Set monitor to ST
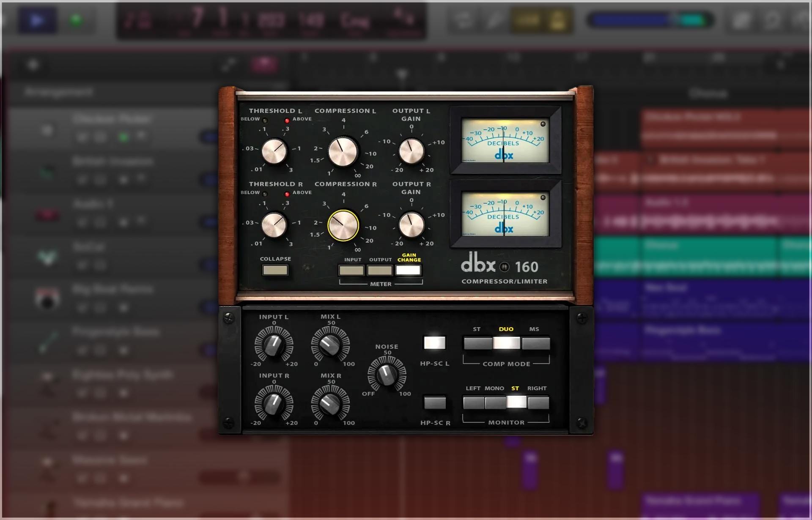 pyautogui.click(x=517, y=402)
